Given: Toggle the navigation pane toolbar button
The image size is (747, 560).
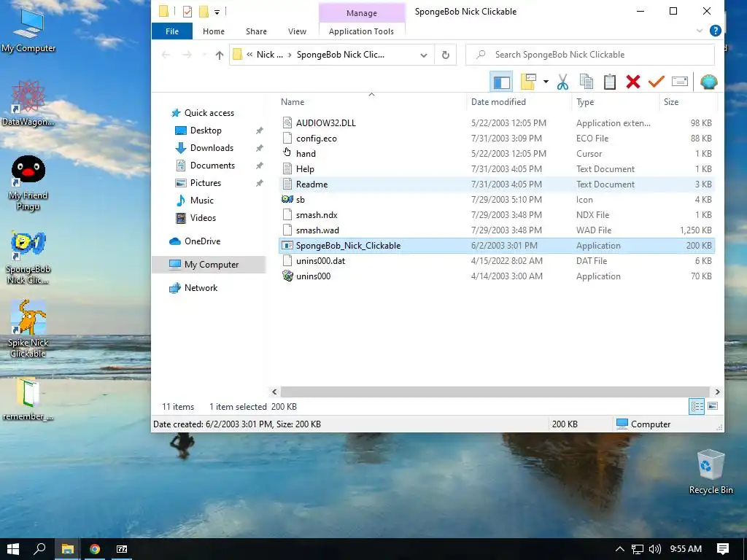Looking at the screenshot, I should pyautogui.click(x=501, y=82).
